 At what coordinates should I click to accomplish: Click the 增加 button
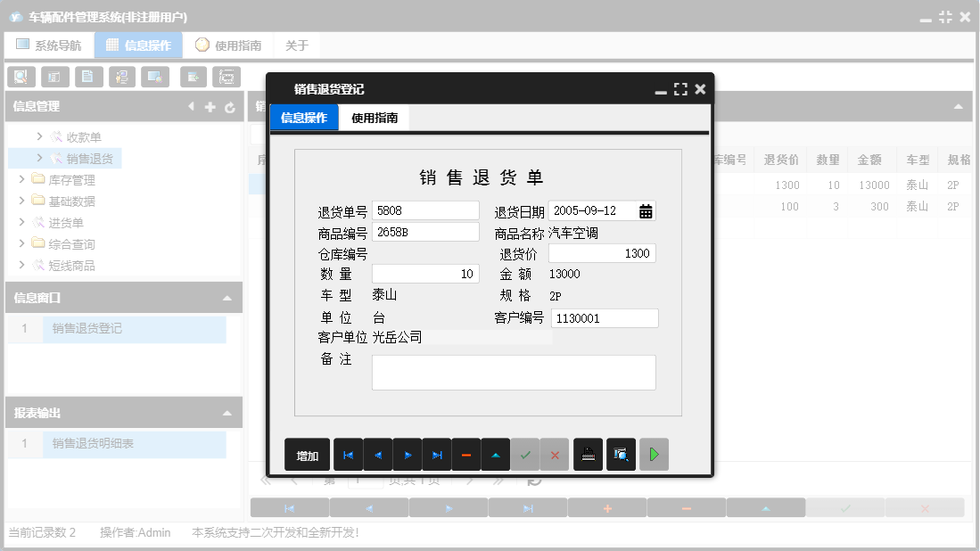click(x=307, y=454)
